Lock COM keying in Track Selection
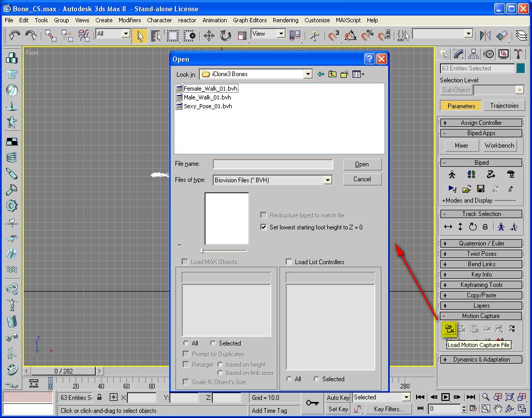The image size is (532, 418). pyautogui.click(x=485, y=226)
